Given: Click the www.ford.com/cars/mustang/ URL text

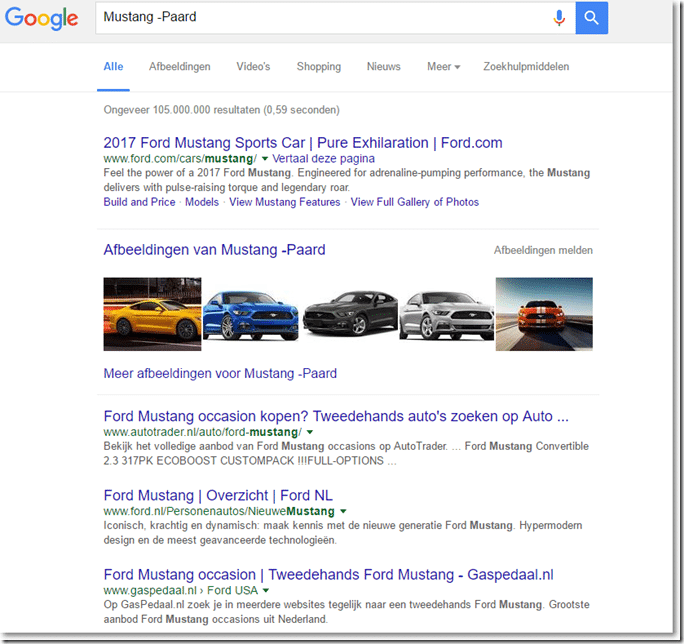Looking at the screenshot, I should tap(180, 158).
